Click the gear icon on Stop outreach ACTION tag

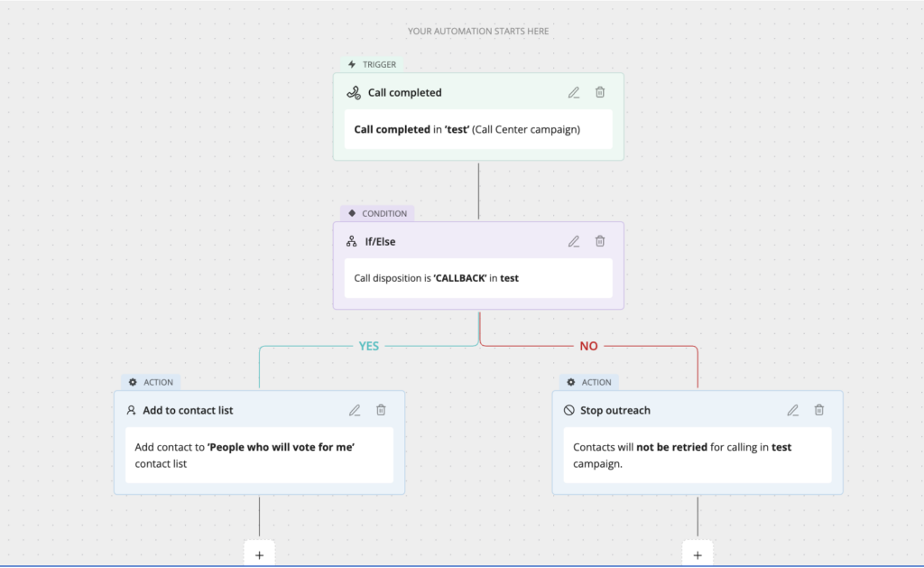point(571,382)
